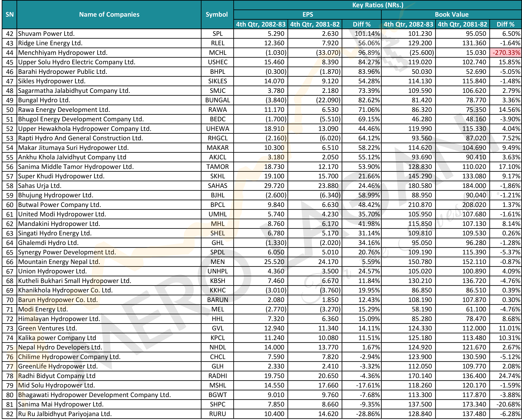Click the Book Value group header

pos(452,14)
